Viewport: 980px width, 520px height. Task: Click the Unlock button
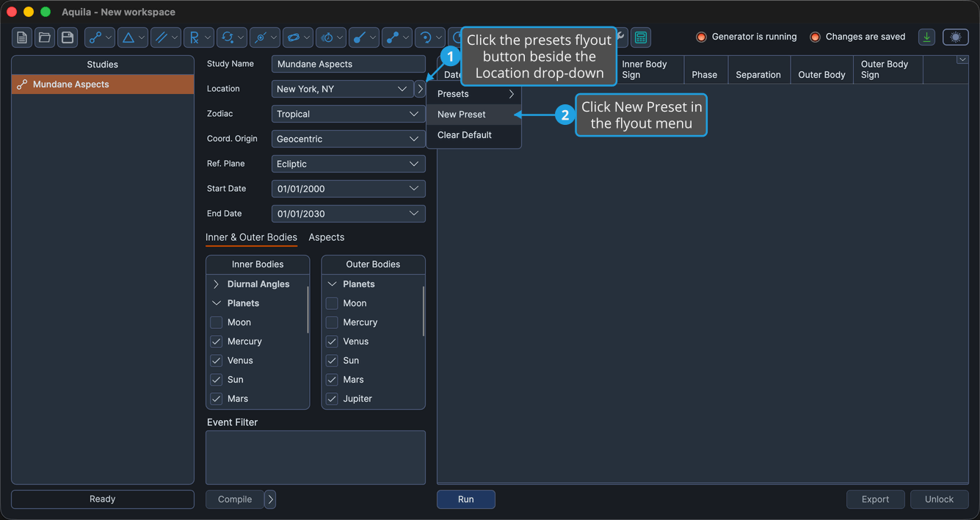(940, 499)
